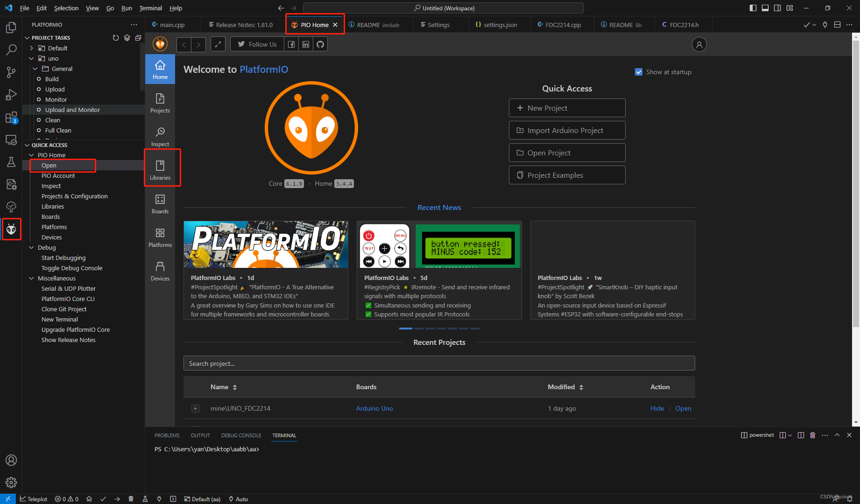Open Platforms in PIO Home sidebar

pos(160,238)
